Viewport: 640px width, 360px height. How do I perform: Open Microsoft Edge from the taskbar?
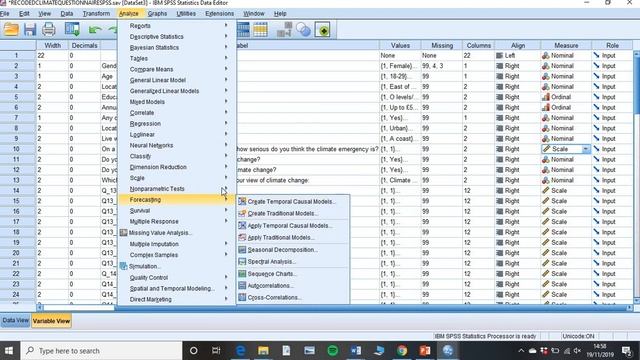pyautogui.click(x=241, y=351)
